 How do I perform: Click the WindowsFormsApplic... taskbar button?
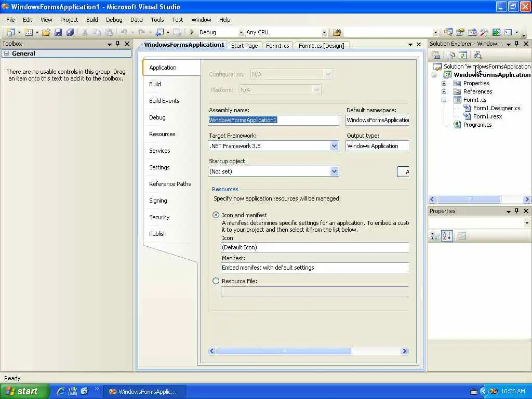tap(144, 392)
